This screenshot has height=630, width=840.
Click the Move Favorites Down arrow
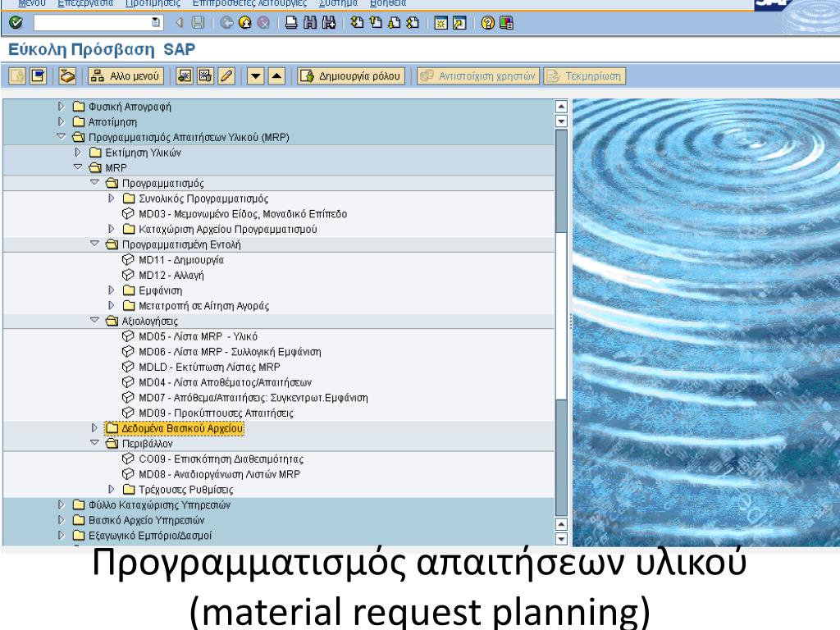(256, 75)
